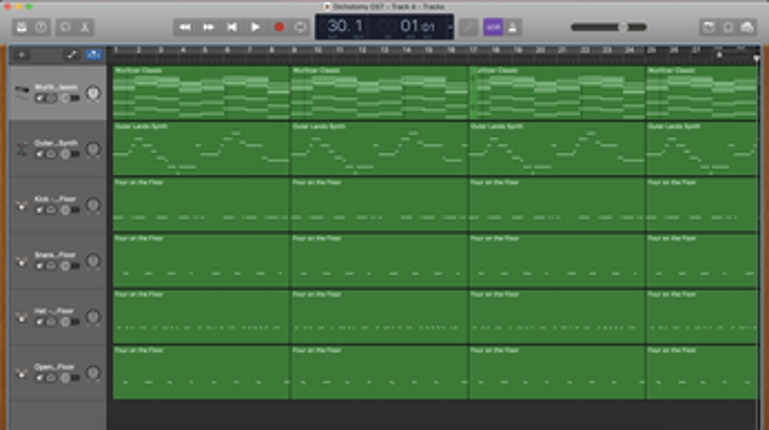Image resolution: width=769 pixels, height=430 pixels.
Task: Select the Hat drum track icon
Action: 22,317
